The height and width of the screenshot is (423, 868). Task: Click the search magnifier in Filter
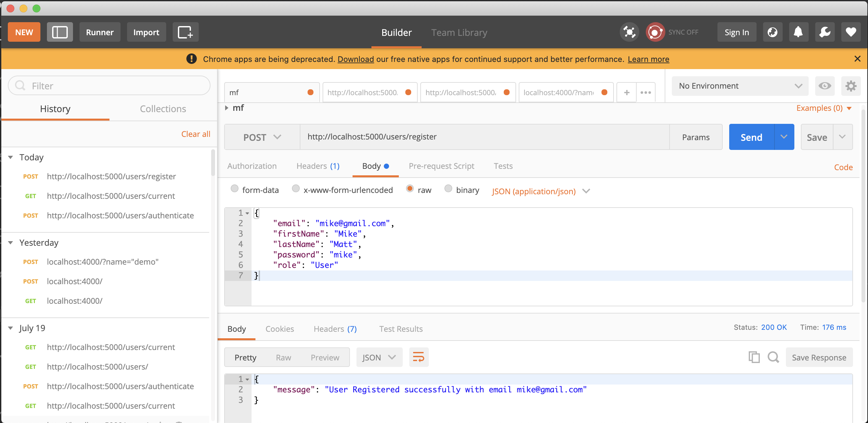pyautogui.click(x=20, y=85)
